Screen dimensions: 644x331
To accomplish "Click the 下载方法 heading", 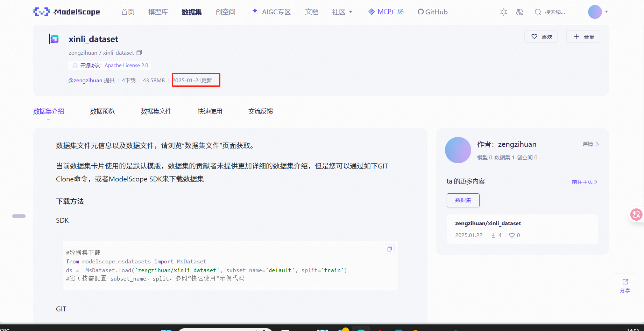I will pyautogui.click(x=70, y=201).
